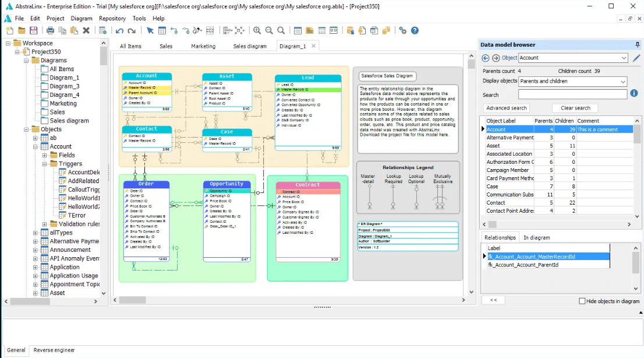
Task: Click the Zoom in magnifier icon
Action: 257,30
